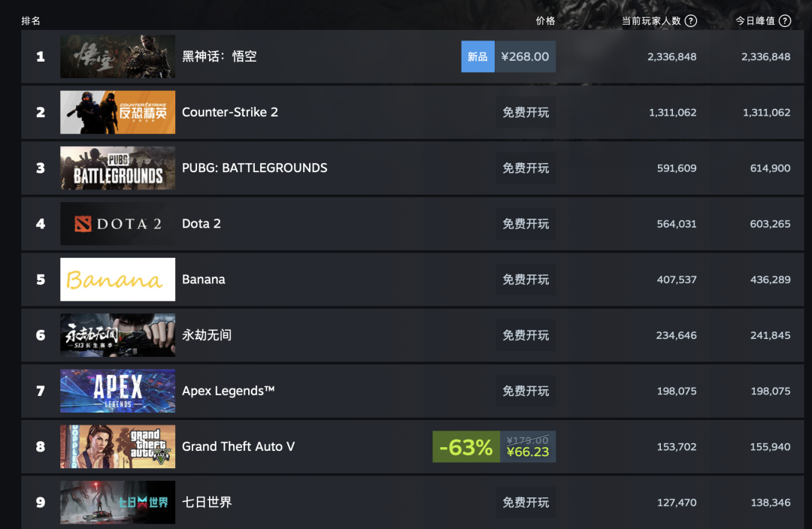
Task: Open the yellow Banana game image
Action: [117, 280]
